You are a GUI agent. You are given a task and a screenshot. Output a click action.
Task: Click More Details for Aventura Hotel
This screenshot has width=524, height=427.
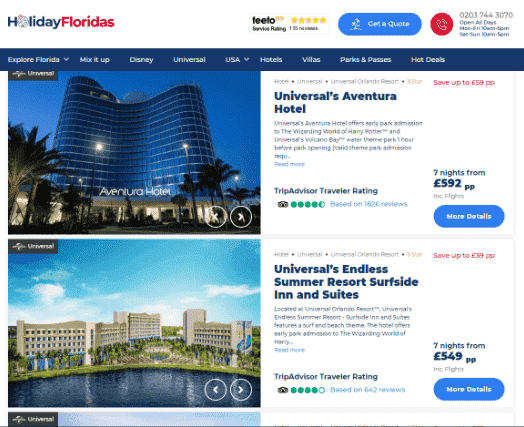point(469,217)
